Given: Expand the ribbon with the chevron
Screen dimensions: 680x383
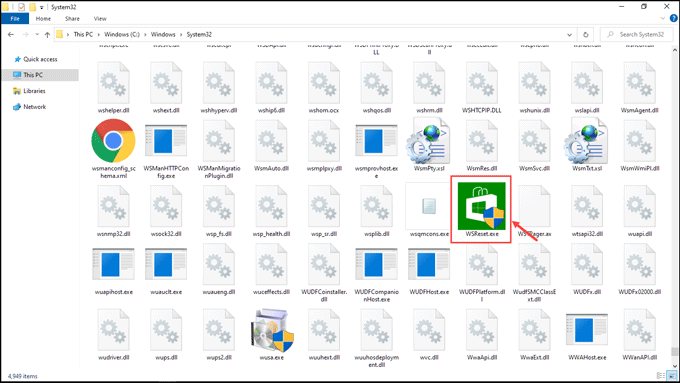Looking at the screenshot, I should tap(663, 18).
